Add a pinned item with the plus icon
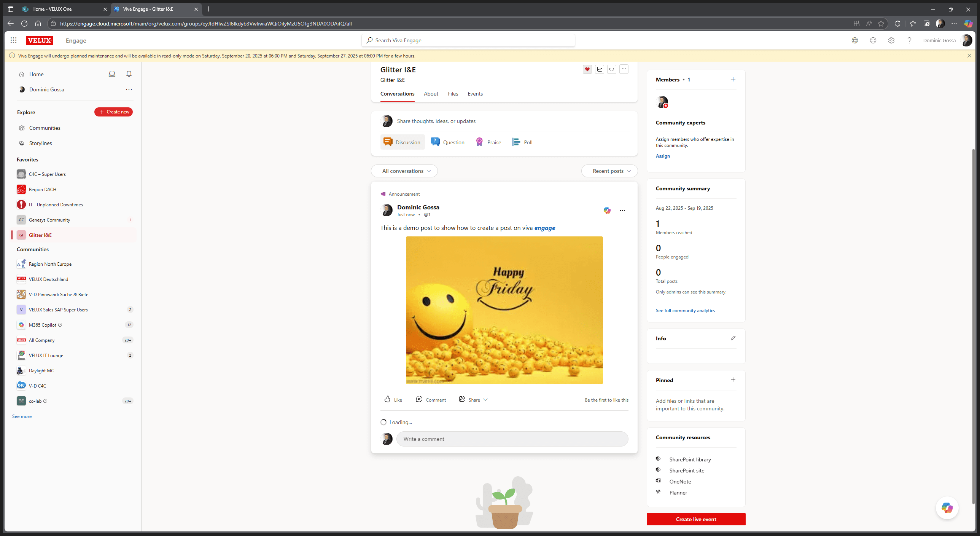This screenshot has height=536, width=980. coord(733,380)
